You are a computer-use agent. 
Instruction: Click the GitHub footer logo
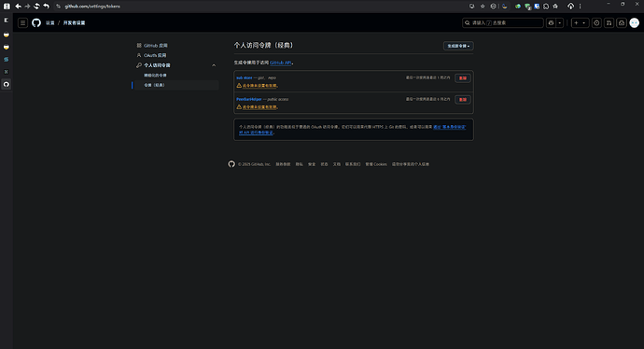[231, 164]
